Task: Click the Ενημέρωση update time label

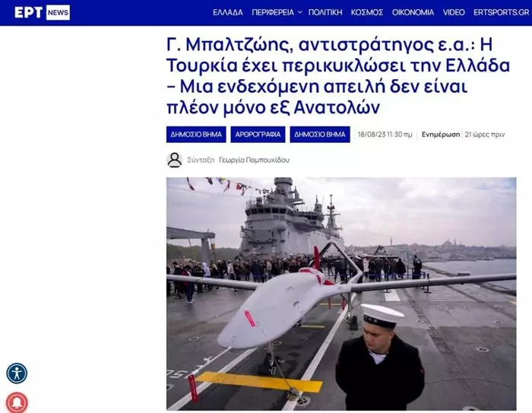Action: [x=441, y=135]
